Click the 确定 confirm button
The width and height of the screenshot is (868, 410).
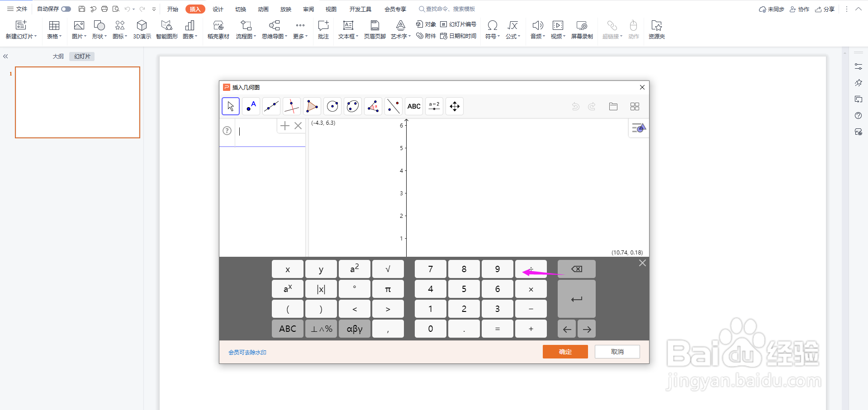click(565, 352)
